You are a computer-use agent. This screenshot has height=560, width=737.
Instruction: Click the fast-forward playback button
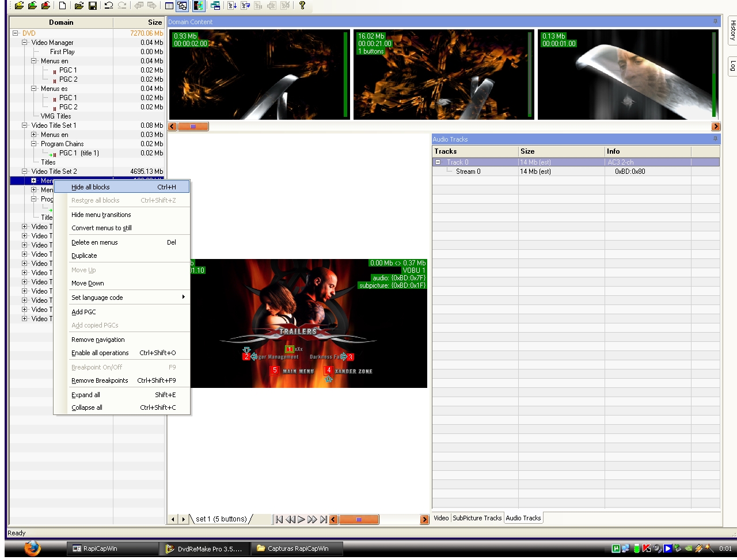pyautogui.click(x=312, y=519)
